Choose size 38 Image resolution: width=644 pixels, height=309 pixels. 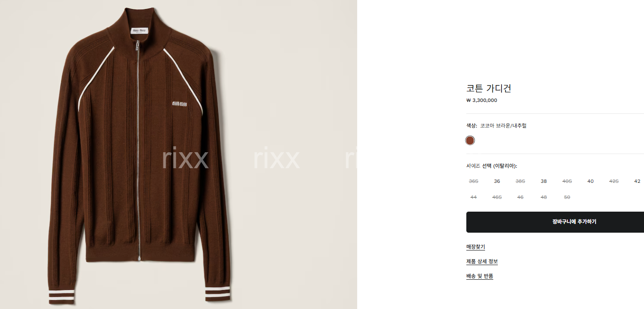(x=544, y=181)
